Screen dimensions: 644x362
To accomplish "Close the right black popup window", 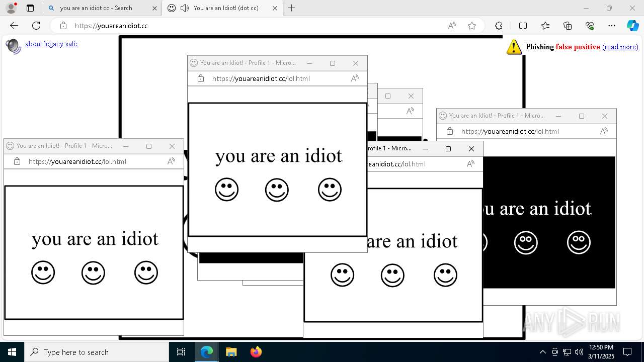I will tap(605, 116).
